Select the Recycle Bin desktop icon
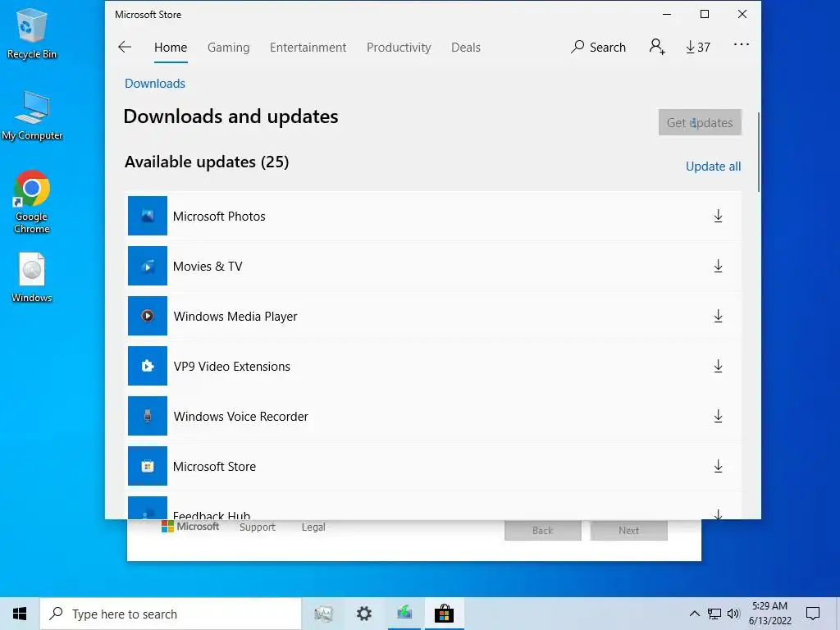Viewport: 840px width, 630px height. (32, 33)
